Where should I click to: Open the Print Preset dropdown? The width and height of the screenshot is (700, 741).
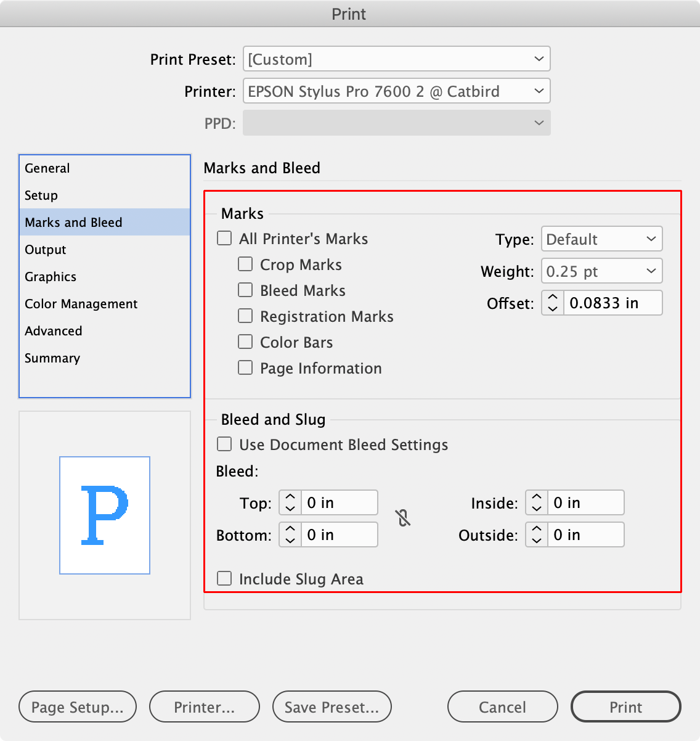click(396, 59)
